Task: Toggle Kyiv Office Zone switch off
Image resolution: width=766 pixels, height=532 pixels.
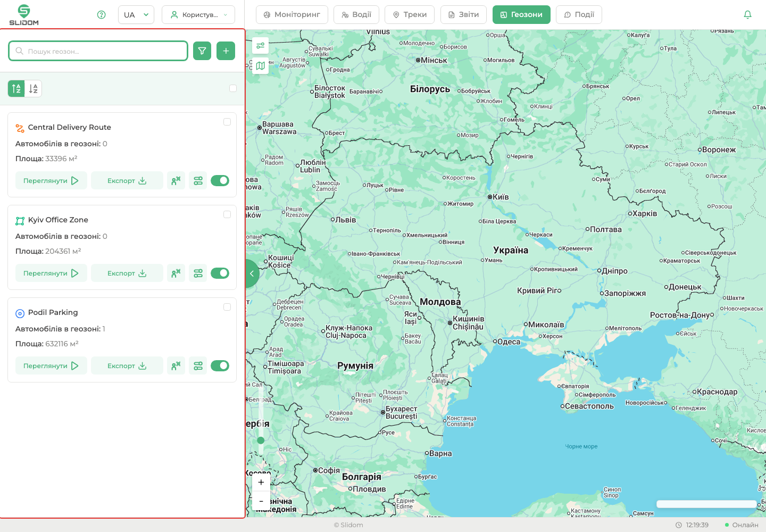Action: coord(220,273)
